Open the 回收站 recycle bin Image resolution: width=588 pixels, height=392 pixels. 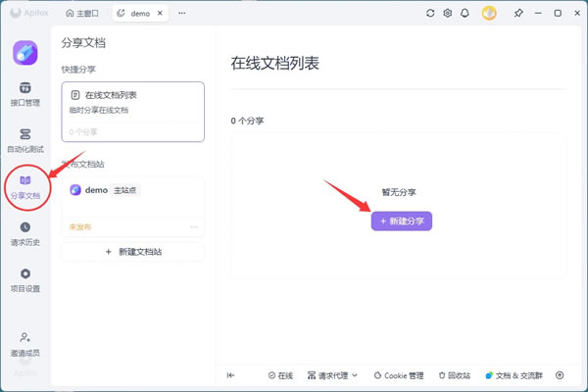(454, 375)
